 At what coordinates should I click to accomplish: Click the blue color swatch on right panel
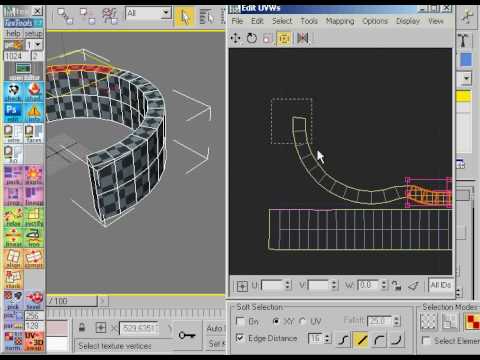pos(466,60)
